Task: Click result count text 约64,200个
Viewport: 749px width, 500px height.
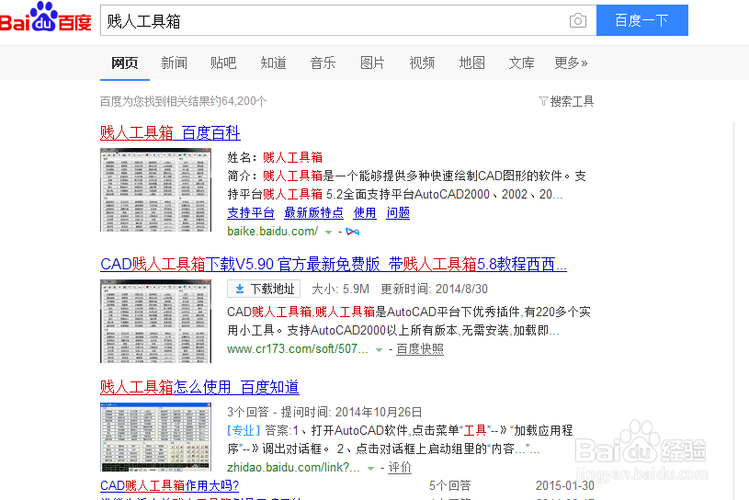Action: pyautogui.click(x=238, y=101)
